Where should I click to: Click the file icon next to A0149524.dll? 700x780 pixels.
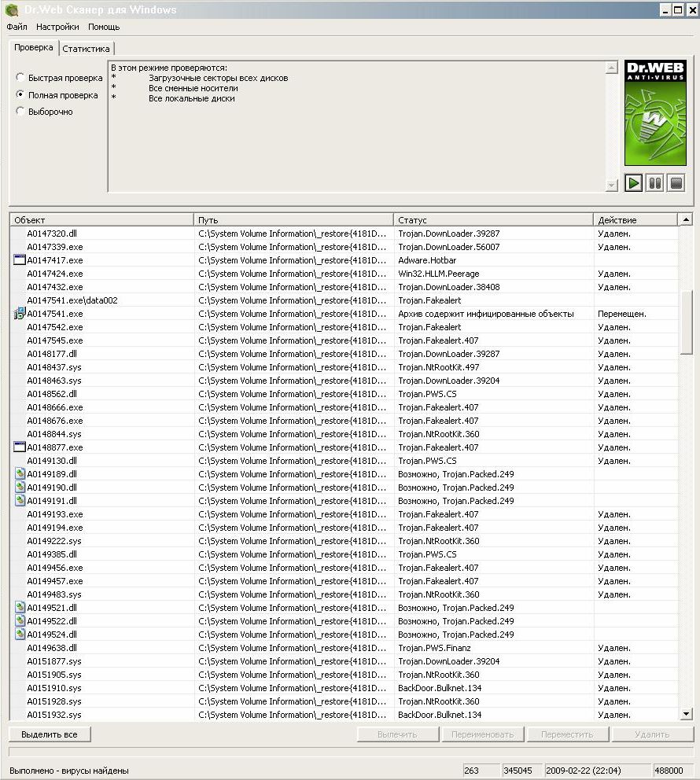(x=20, y=635)
